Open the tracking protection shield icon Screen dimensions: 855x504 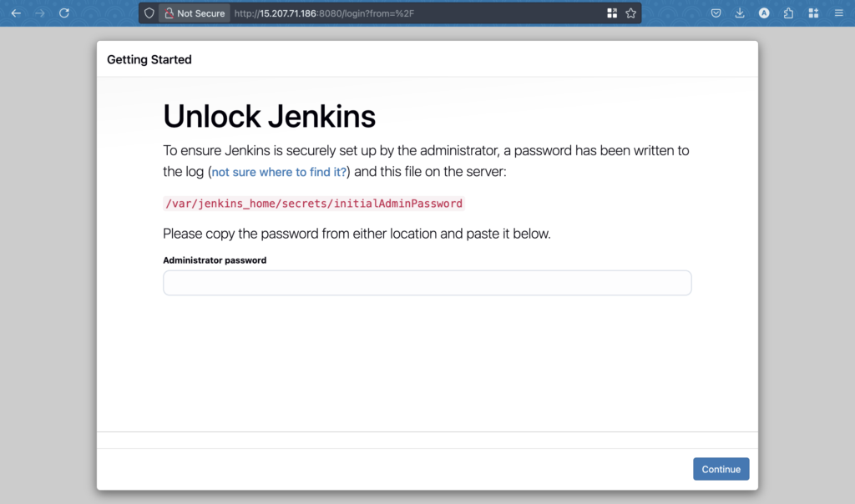(149, 13)
